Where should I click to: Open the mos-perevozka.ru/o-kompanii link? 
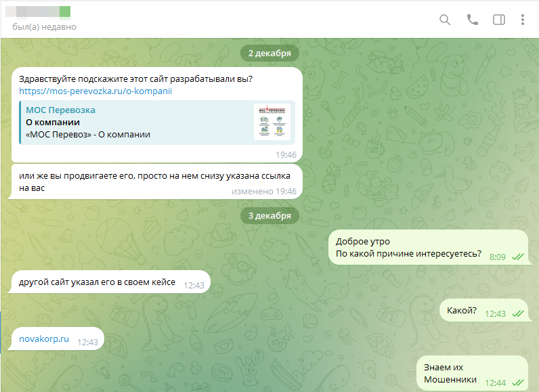[x=95, y=91]
